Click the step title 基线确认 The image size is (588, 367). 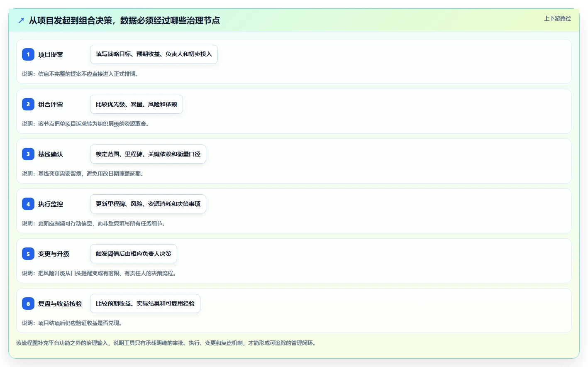point(51,154)
